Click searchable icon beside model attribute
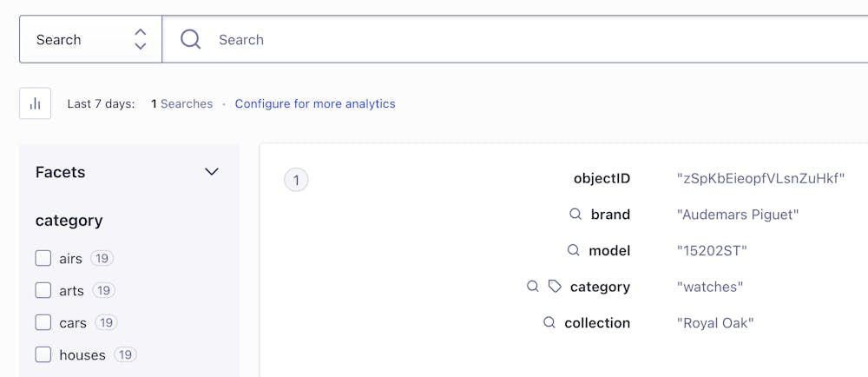868x377 pixels. point(573,250)
